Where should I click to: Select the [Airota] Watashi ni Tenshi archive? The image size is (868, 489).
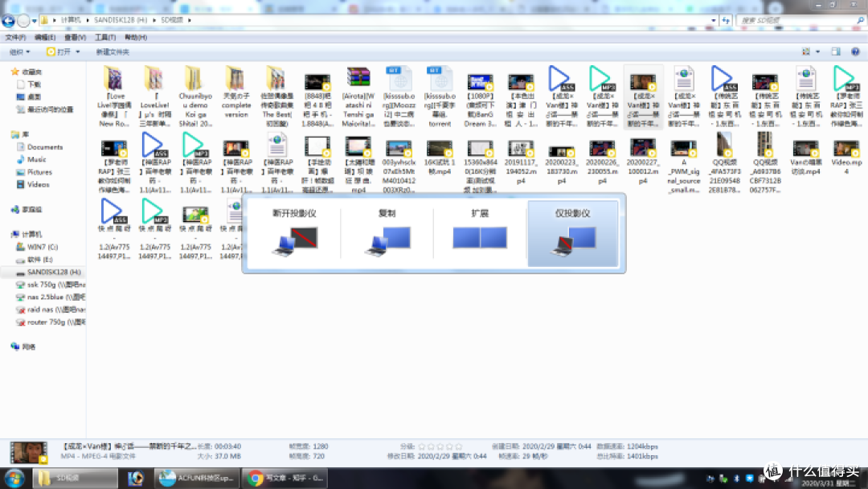(358, 97)
